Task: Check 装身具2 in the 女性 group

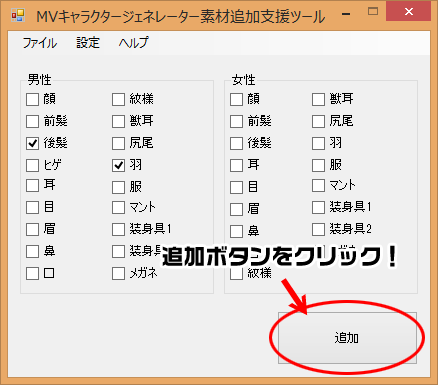Action: pos(318,229)
